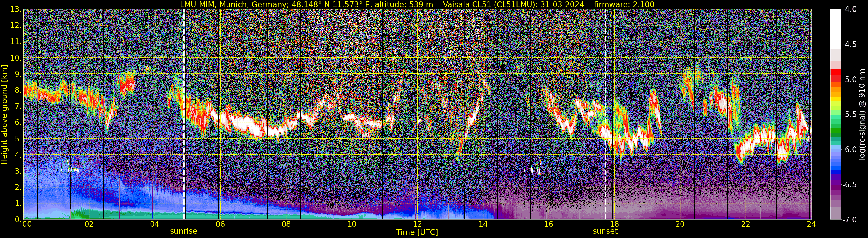Click the 'Height above ground [km]' axis title

click(4, 114)
